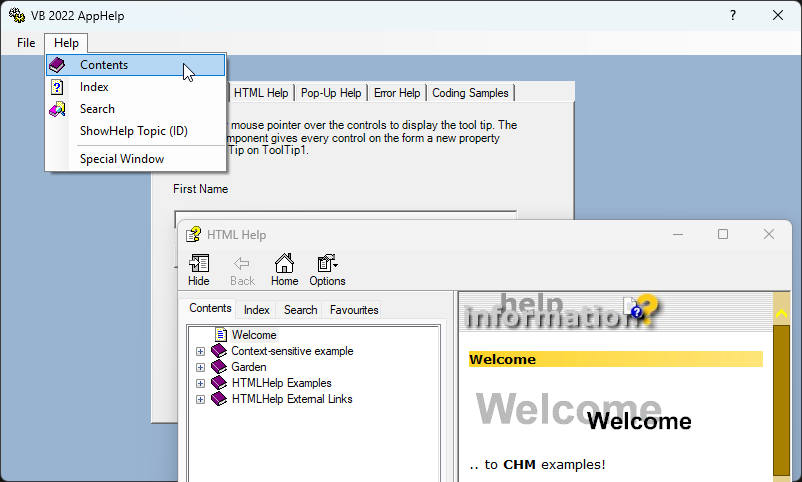Select HTMLHelp External Links tree entry
Screen dimensions: 802x482
(292, 399)
